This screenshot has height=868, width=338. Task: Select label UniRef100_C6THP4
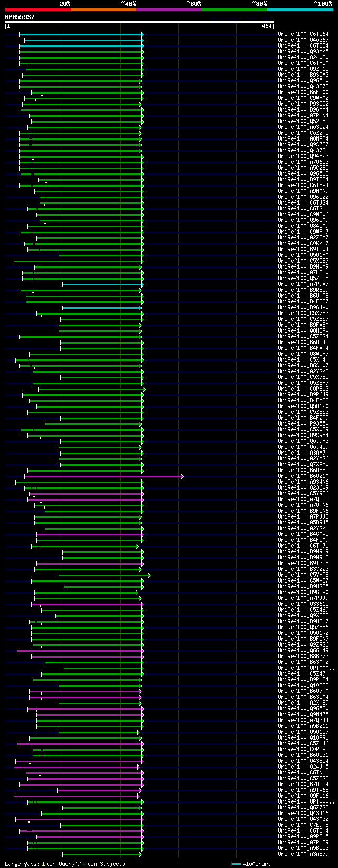point(303,186)
